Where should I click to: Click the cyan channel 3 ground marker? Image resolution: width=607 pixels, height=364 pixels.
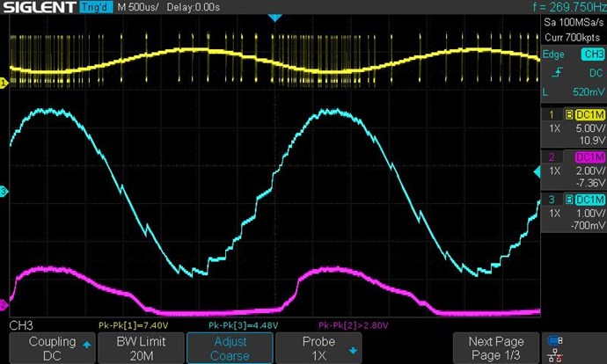click(x=4, y=191)
